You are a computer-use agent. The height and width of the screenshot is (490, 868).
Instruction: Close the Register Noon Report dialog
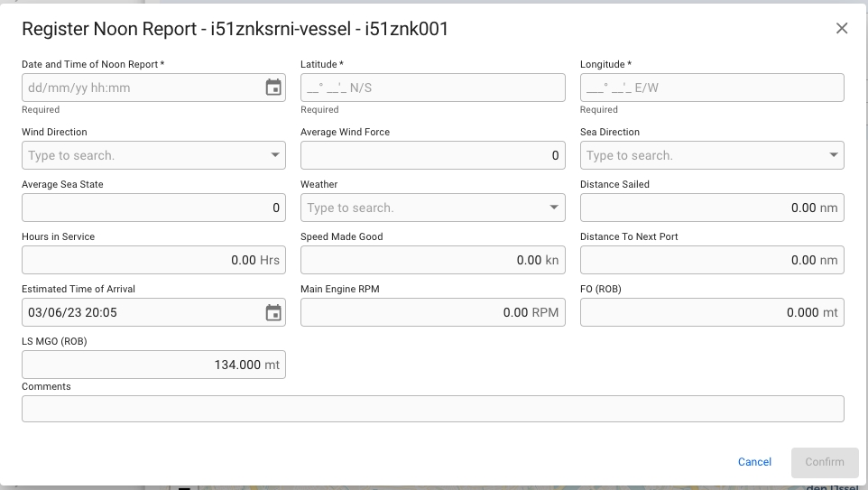click(x=842, y=29)
